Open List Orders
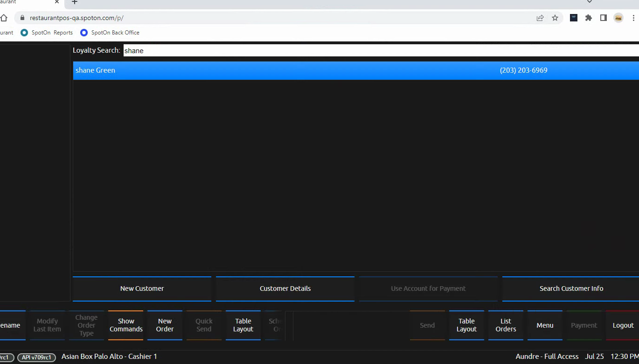 tap(506, 325)
